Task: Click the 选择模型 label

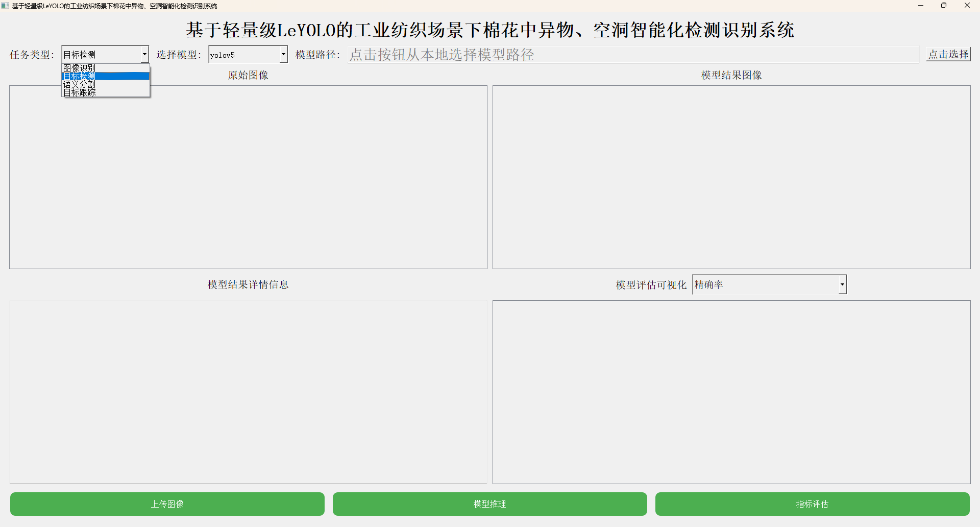Action: [179, 55]
